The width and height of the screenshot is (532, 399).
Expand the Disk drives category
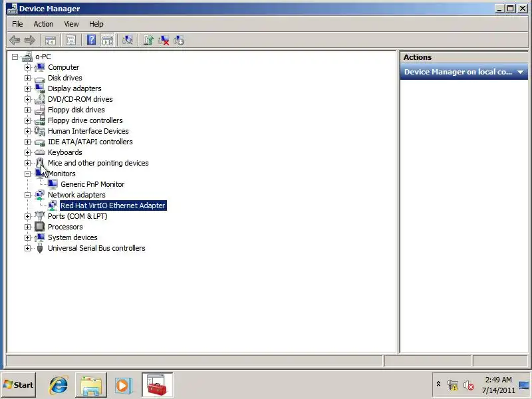27,78
